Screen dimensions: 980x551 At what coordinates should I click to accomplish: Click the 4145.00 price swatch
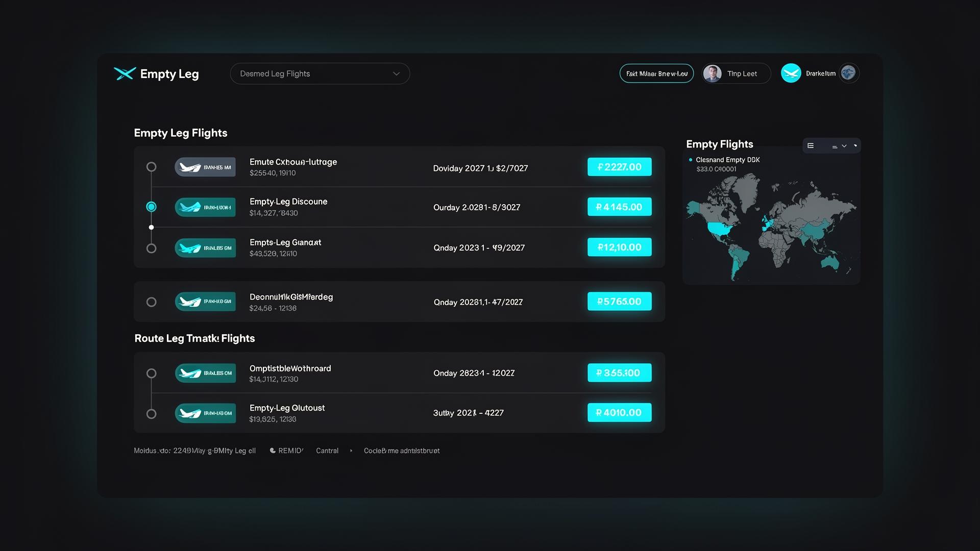(x=619, y=207)
